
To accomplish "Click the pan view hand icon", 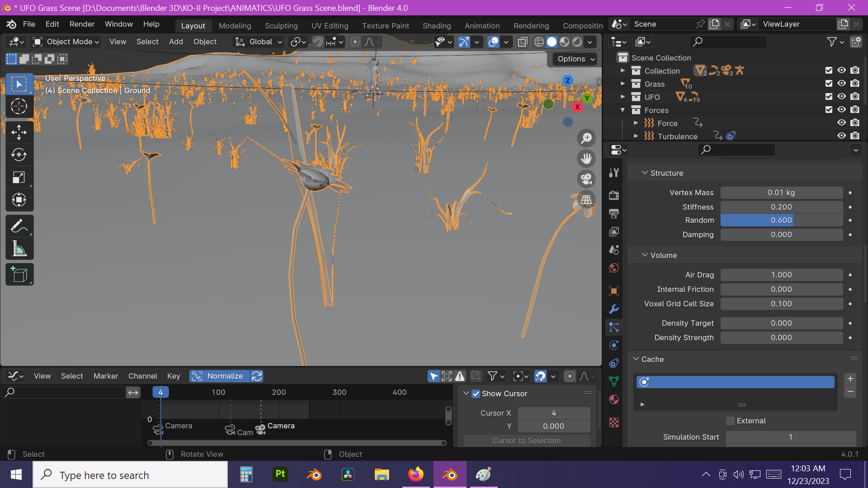I will (586, 159).
